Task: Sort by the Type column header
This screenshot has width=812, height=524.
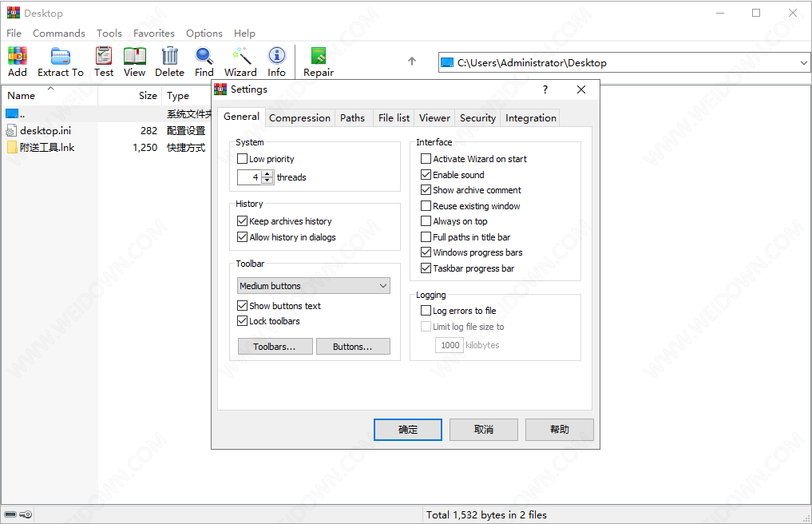Action: pyautogui.click(x=186, y=95)
